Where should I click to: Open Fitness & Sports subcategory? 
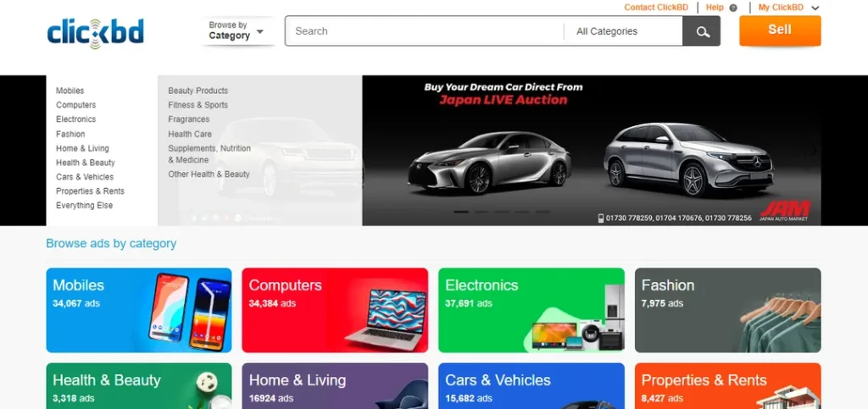tap(198, 105)
